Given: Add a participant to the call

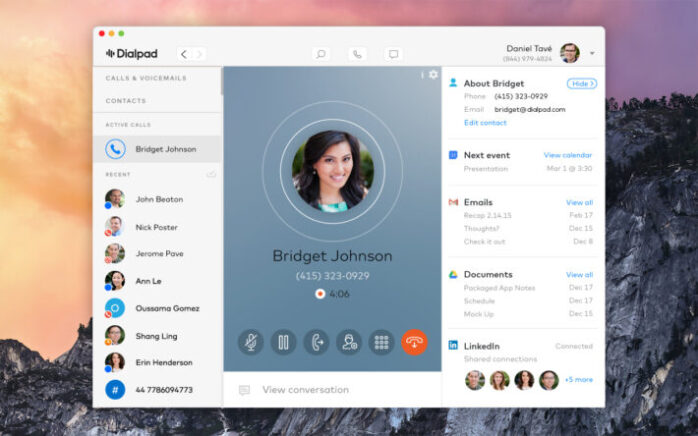Looking at the screenshot, I should tap(348, 342).
